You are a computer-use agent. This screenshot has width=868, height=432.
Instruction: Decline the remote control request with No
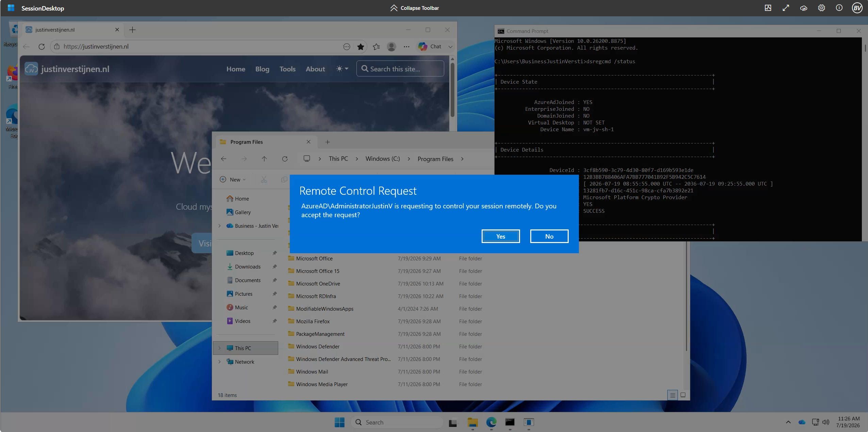pyautogui.click(x=549, y=236)
